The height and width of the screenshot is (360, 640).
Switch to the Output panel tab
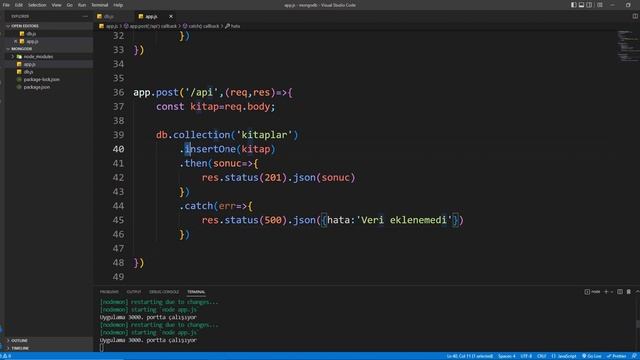(x=133, y=292)
